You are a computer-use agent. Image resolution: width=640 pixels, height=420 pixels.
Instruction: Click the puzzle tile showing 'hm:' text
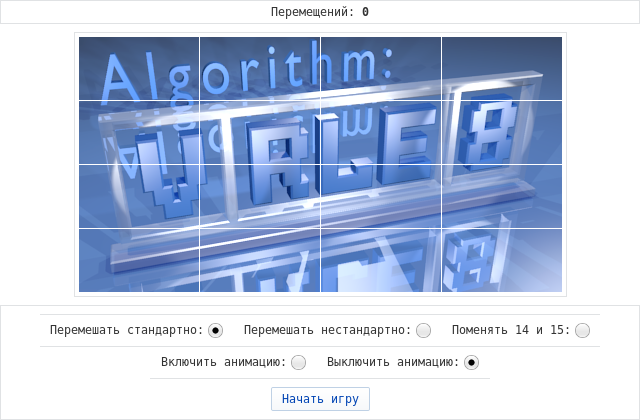(381, 69)
